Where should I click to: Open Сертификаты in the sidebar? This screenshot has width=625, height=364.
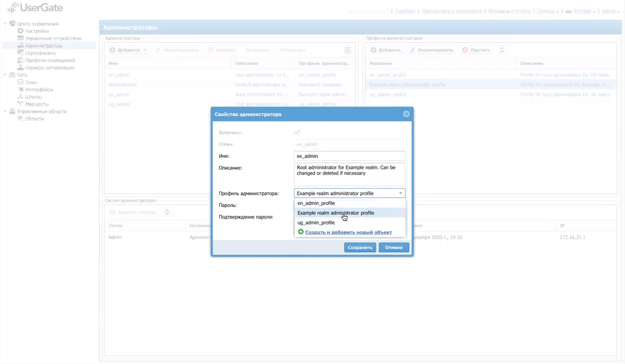40,53
